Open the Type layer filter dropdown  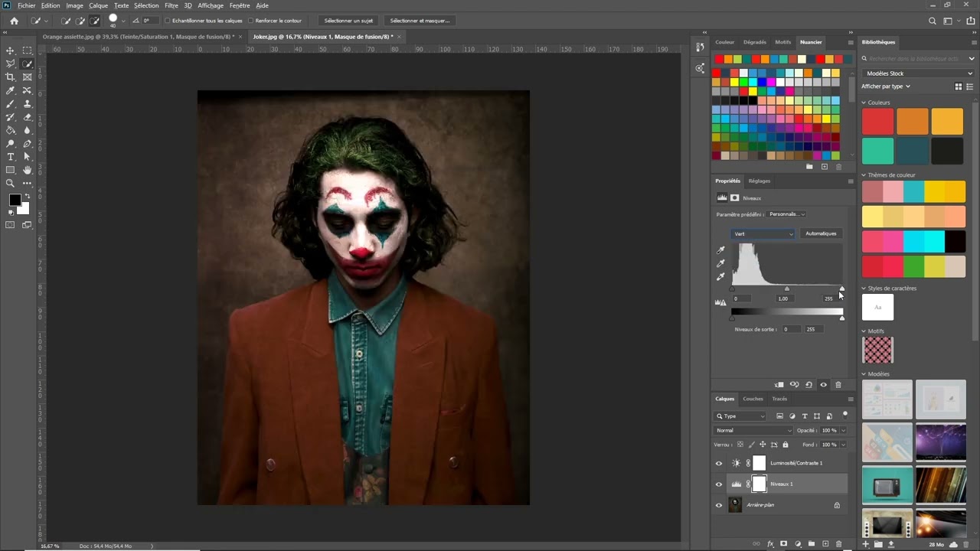tap(740, 416)
